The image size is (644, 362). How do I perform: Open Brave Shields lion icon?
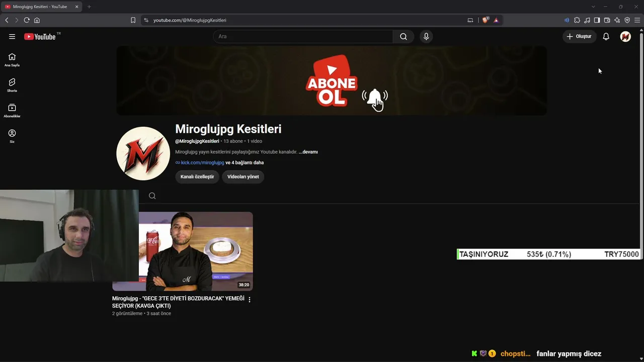click(x=485, y=20)
